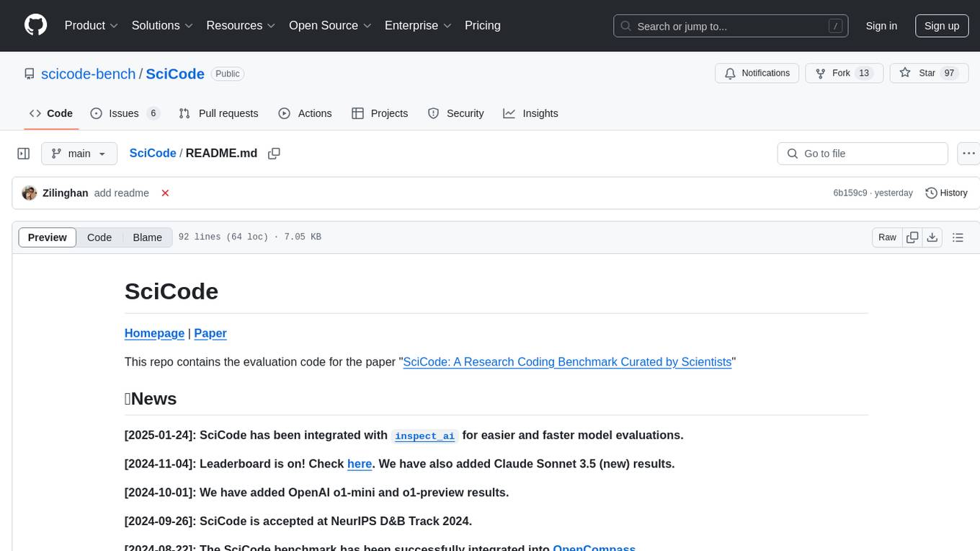The width and height of the screenshot is (980, 551).
Task: Copy the file path icon
Action: [x=274, y=153]
